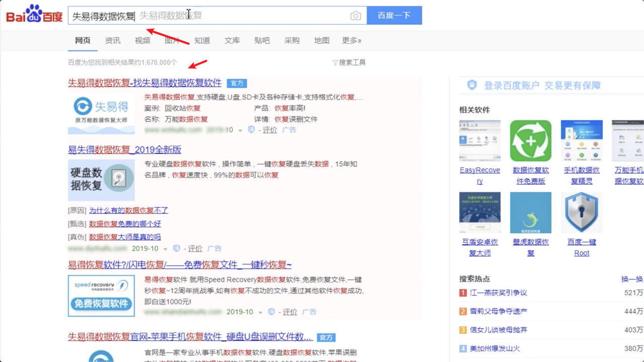The image size is (644, 362).
Task: Open 壁虎数据恢复 gecko icon
Action: (x=531, y=213)
